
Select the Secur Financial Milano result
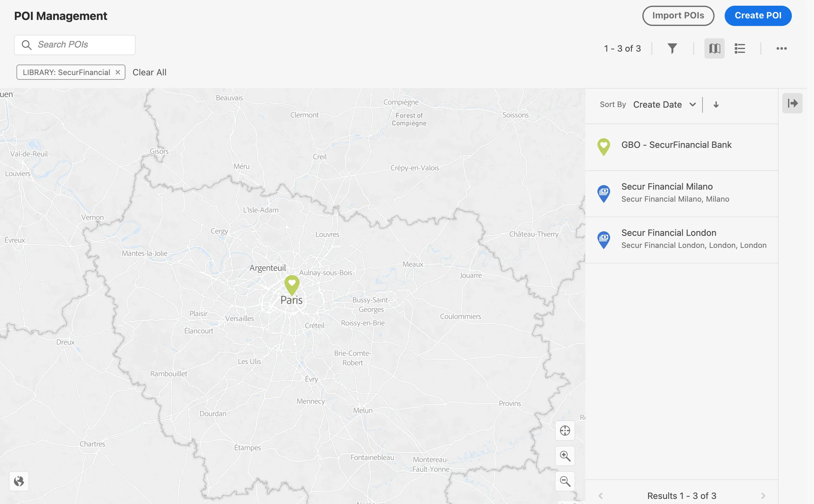(x=682, y=194)
